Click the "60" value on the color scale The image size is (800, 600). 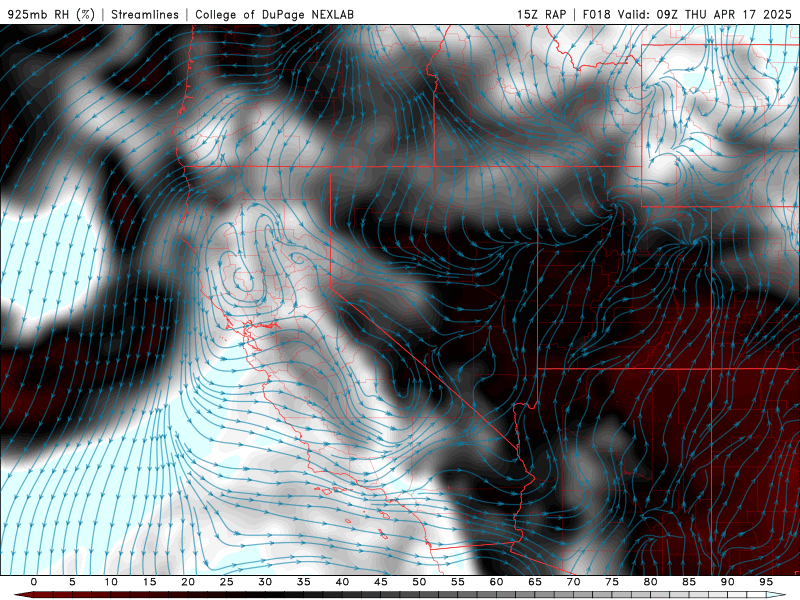coord(496,582)
